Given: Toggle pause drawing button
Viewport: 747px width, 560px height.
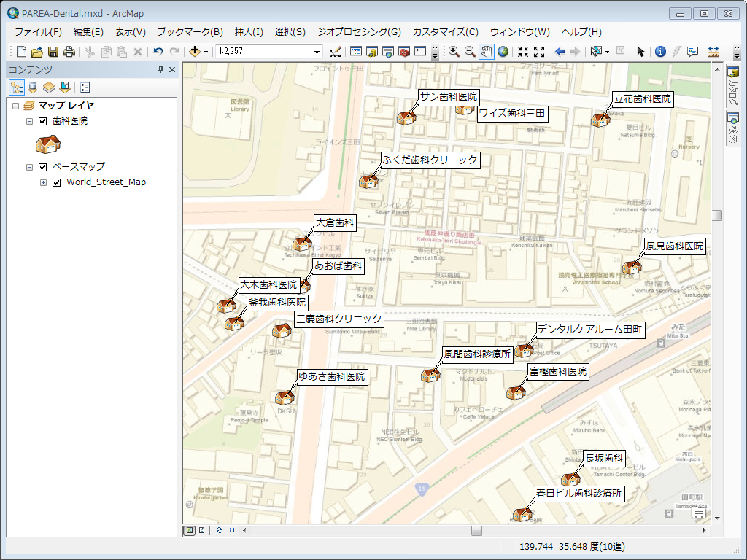Looking at the screenshot, I should 232,530.
